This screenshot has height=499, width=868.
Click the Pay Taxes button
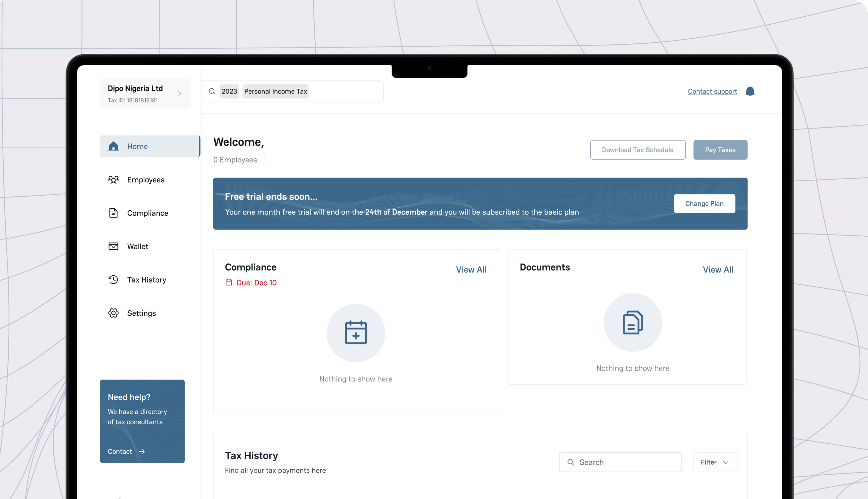[720, 150]
